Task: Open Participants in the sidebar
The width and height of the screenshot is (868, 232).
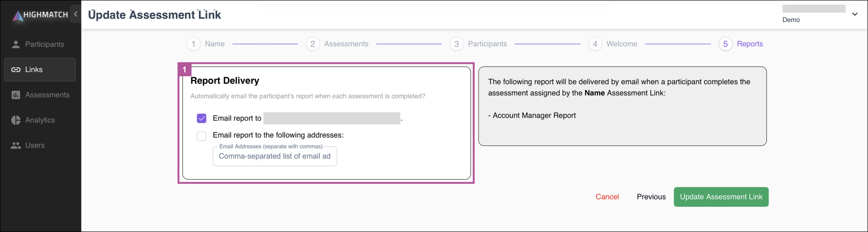Action: click(x=40, y=44)
